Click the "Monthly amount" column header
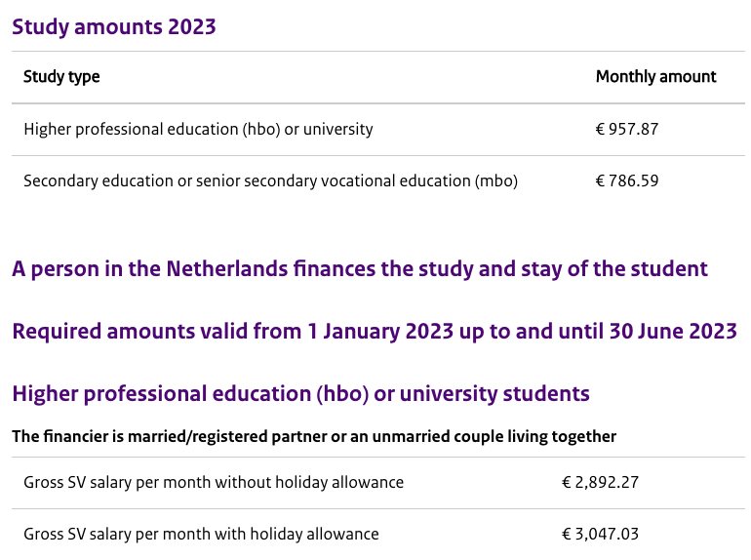This screenshot has width=751, height=560. [x=655, y=76]
